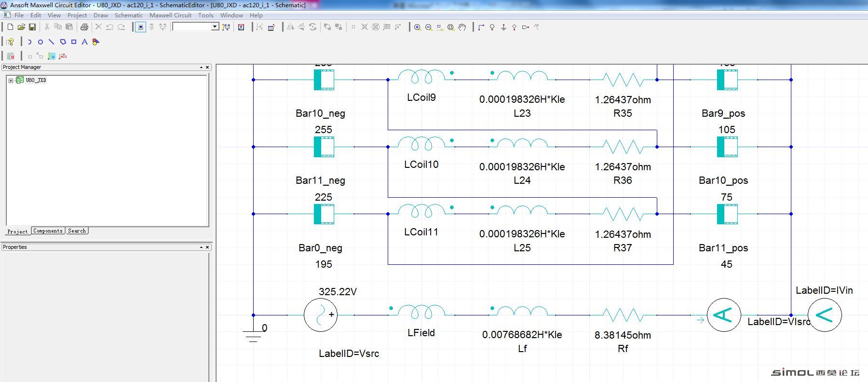Click the highlighted monitor toolbar icon
Image resolution: width=868 pixels, height=382 pixels.
pos(140,27)
